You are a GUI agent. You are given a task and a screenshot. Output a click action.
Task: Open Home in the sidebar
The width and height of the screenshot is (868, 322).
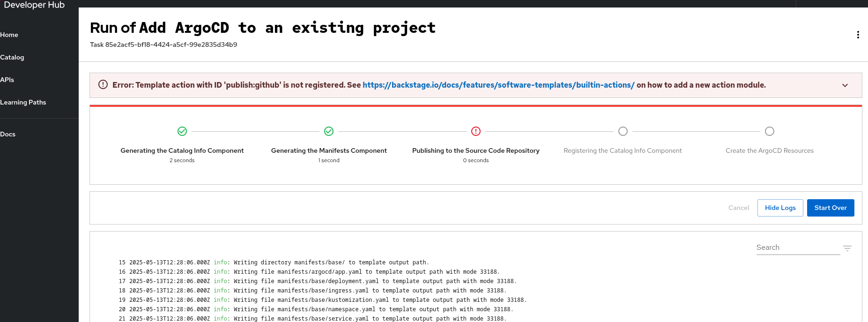click(x=9, y=35)
